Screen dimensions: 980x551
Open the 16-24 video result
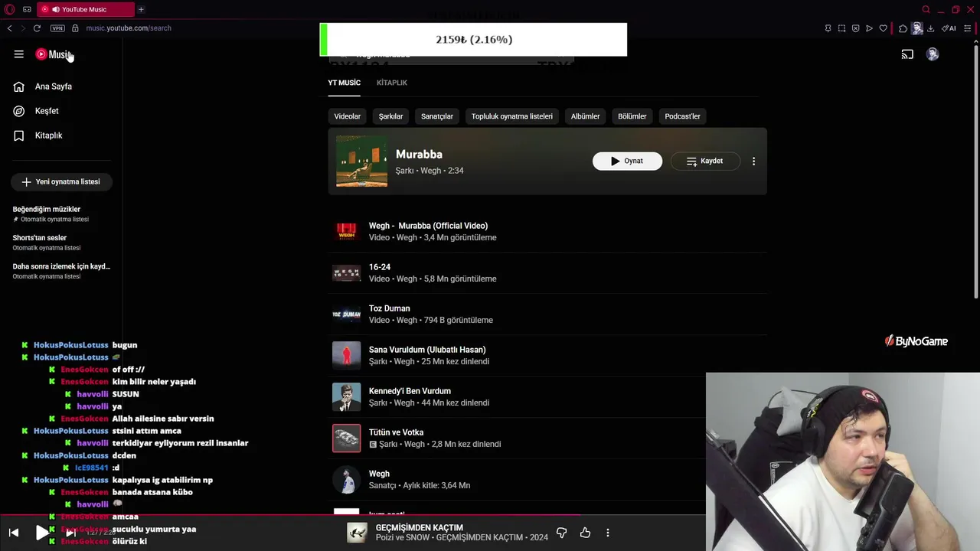tap(547, 272)
